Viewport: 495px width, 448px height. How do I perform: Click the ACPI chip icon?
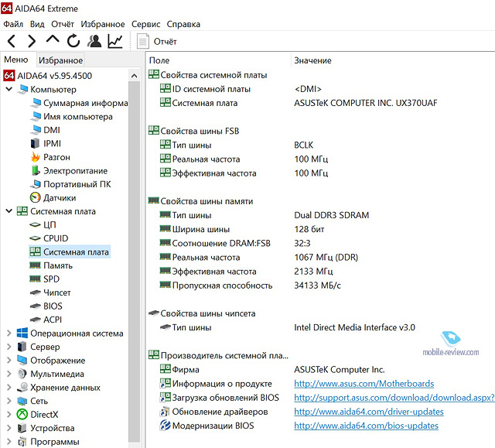35,320
